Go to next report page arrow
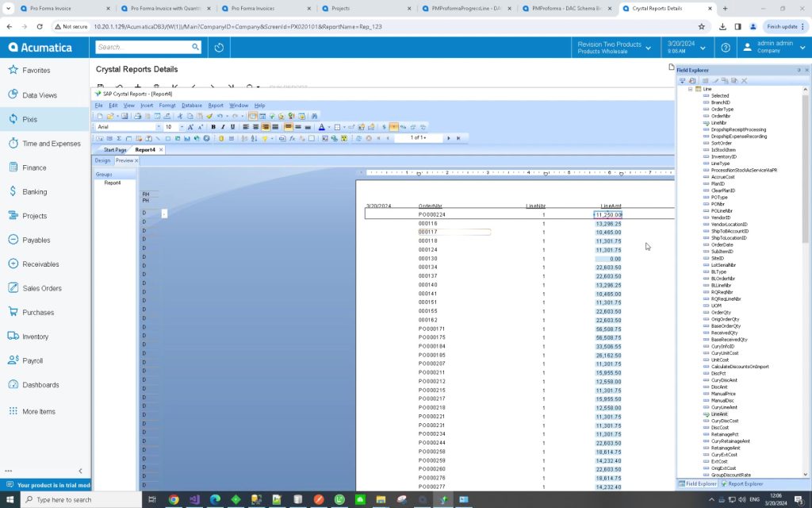 448,138
